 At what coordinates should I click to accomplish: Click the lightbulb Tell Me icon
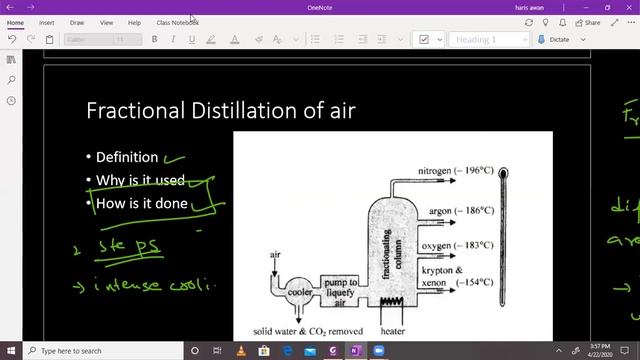546,23
